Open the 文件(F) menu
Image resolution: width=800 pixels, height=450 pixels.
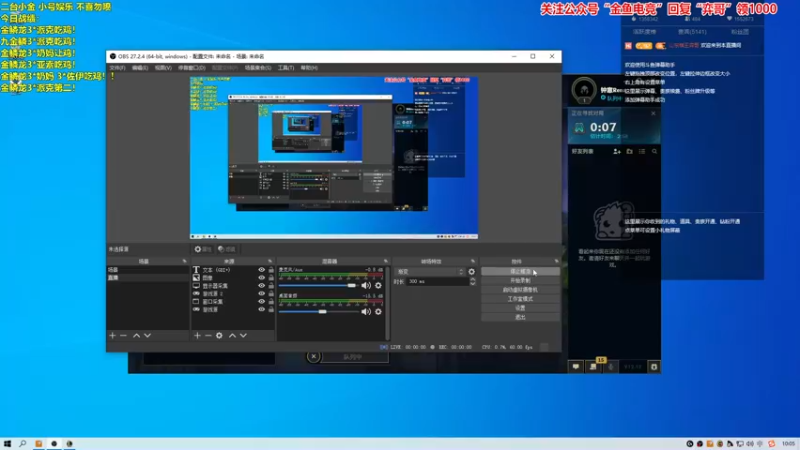117,68
